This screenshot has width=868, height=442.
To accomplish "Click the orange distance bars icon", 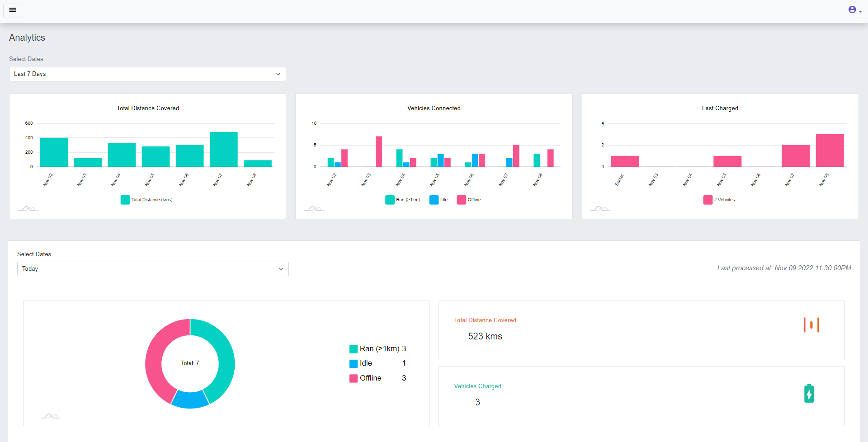I will (811, 325).
